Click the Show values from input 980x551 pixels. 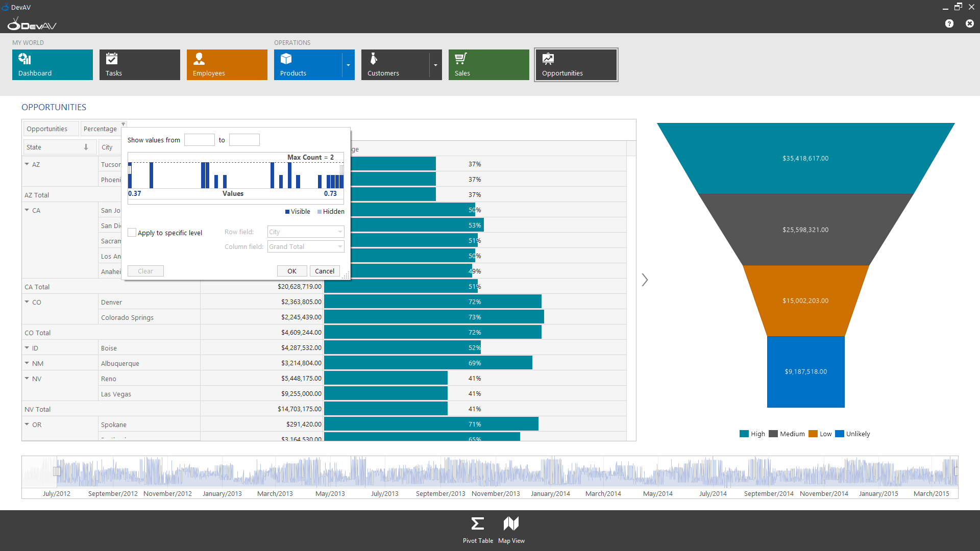[x=199, y=140]
